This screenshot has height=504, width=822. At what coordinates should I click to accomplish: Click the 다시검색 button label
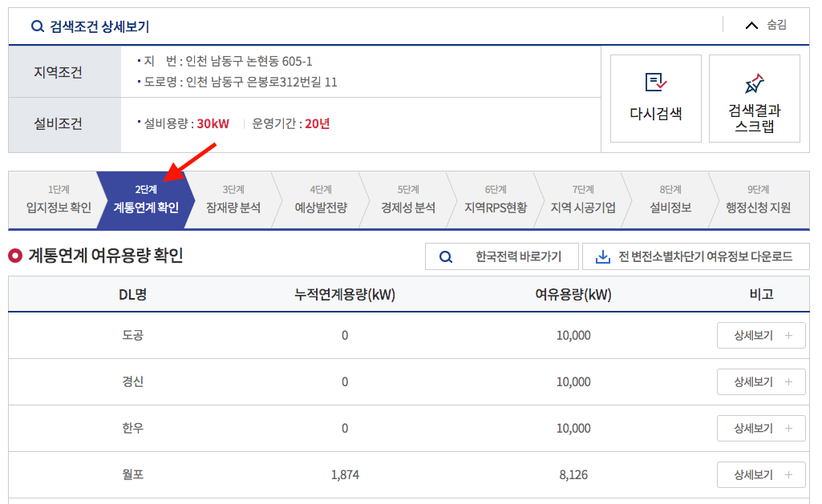[x=656, y=114]
